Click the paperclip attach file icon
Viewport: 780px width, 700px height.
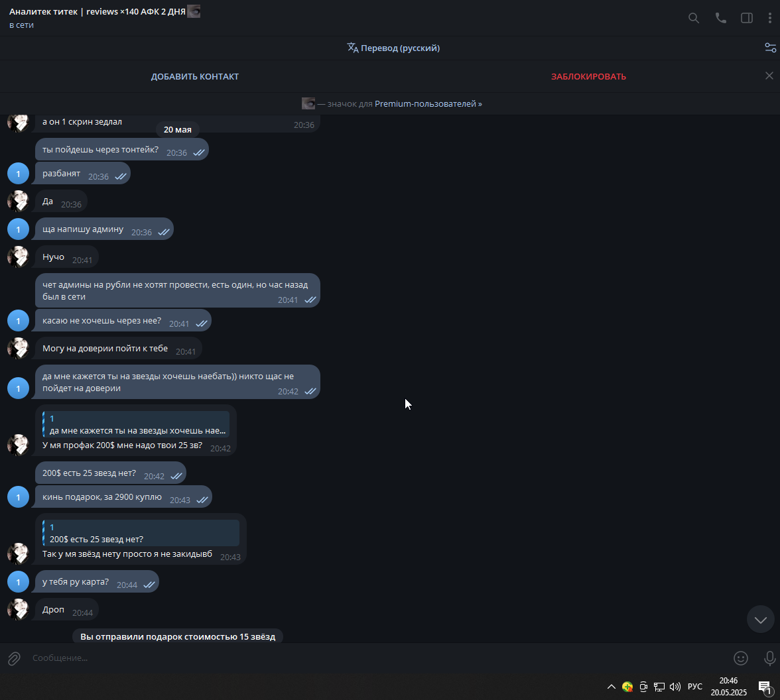[14, 659]
